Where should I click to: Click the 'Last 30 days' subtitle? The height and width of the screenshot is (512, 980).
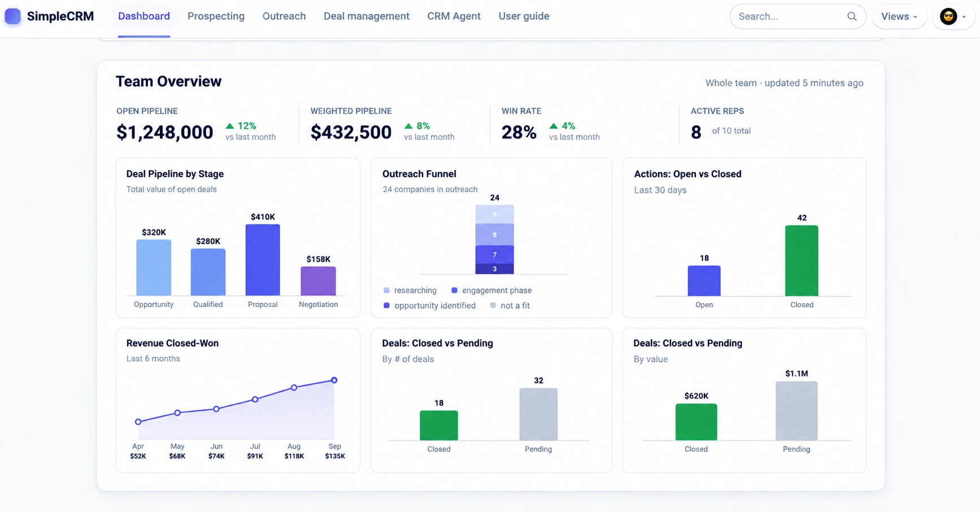click(660, 190)
